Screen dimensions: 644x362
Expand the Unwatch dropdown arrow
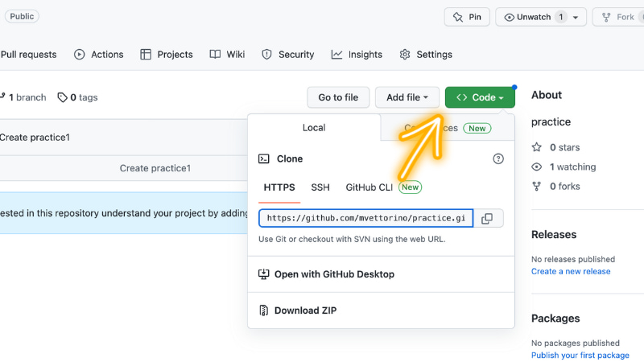tap(576, 17)
